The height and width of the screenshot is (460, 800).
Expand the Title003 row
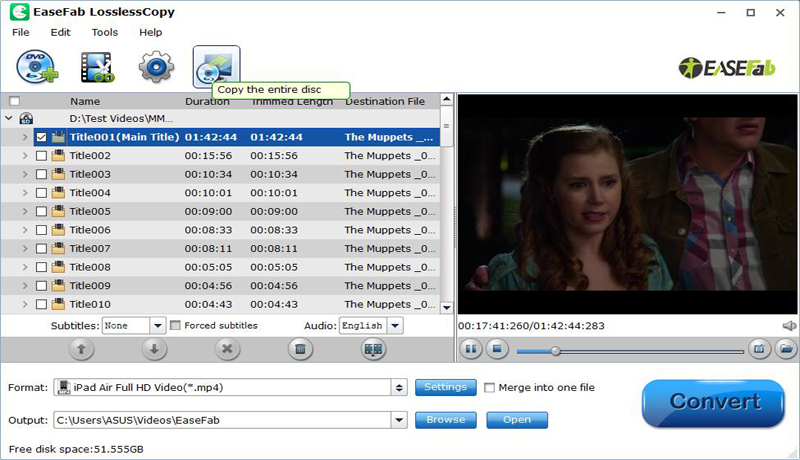[x=24, y=174]
